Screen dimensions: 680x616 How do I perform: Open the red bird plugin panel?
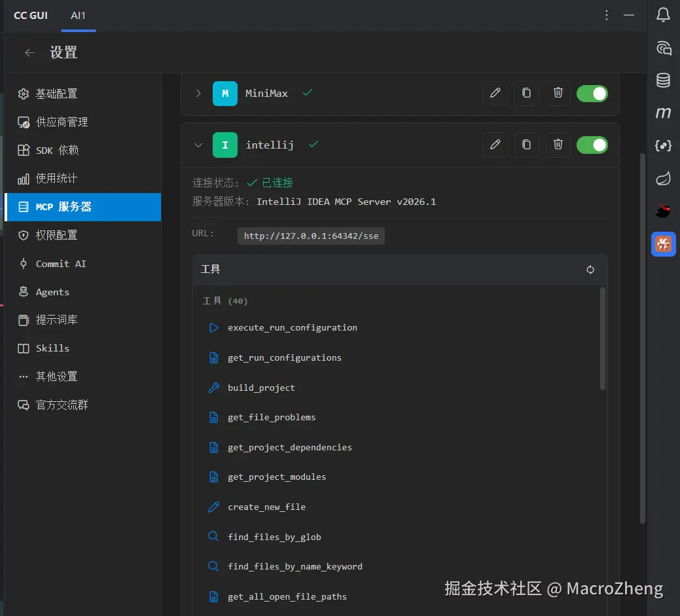(663, 211)
